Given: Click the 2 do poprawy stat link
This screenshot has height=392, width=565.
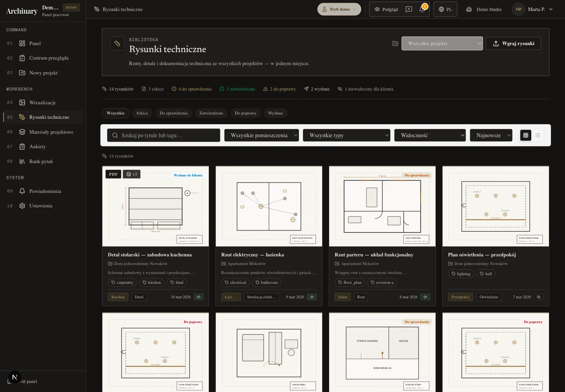Looking at the screenshot, I should (x=279, y=89).
